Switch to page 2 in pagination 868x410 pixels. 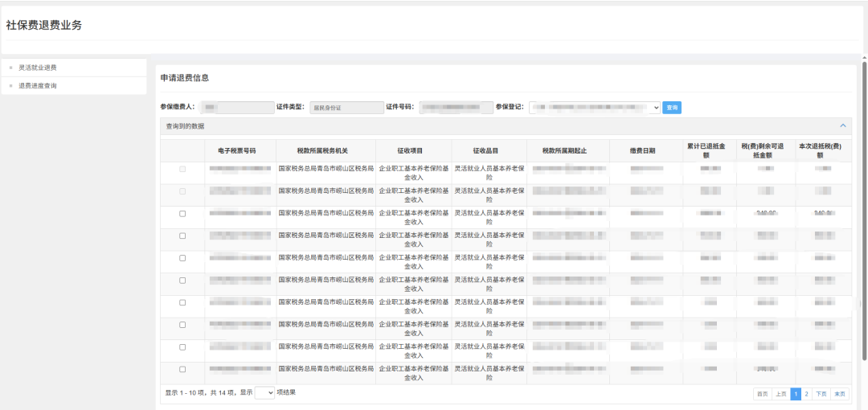(x=807, y=394)
